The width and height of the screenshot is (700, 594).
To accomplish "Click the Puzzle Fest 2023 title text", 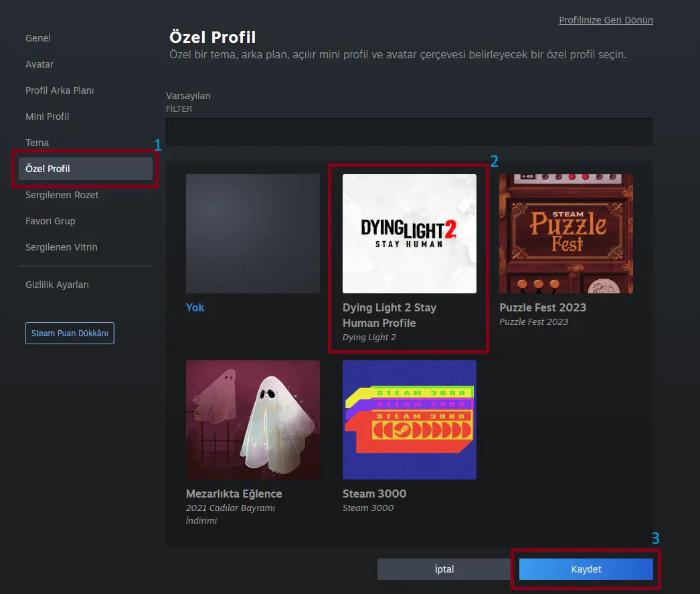I will 543,308.
